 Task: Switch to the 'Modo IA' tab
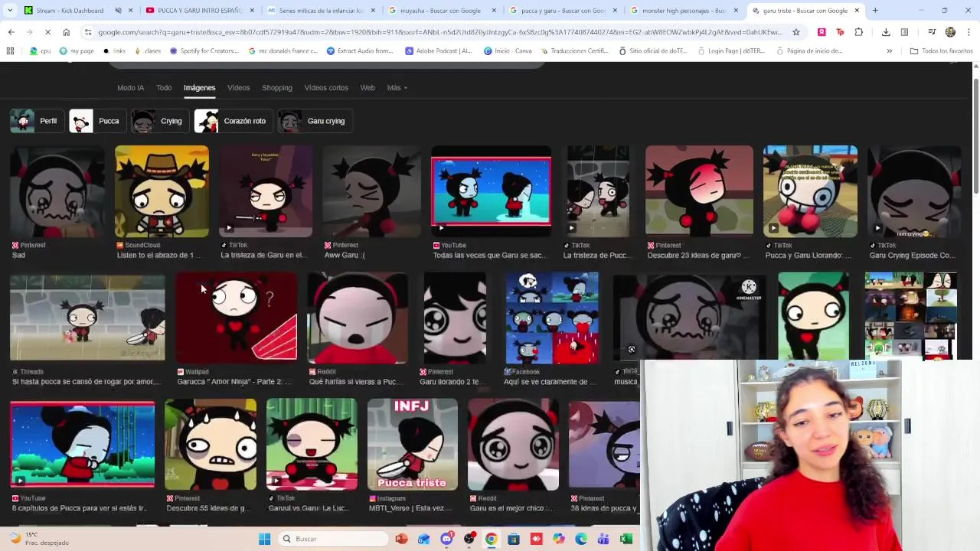click(x=130, y=88)
